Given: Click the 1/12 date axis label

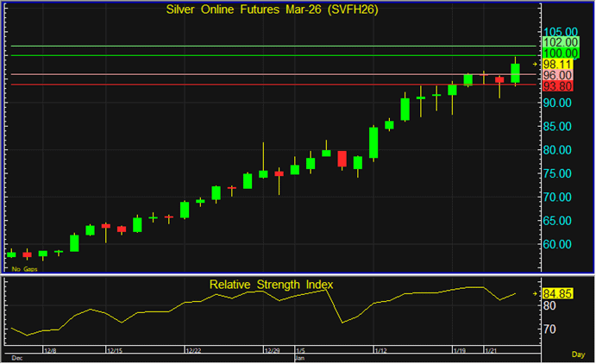Looking at the screenshot, I should [380, 351].
